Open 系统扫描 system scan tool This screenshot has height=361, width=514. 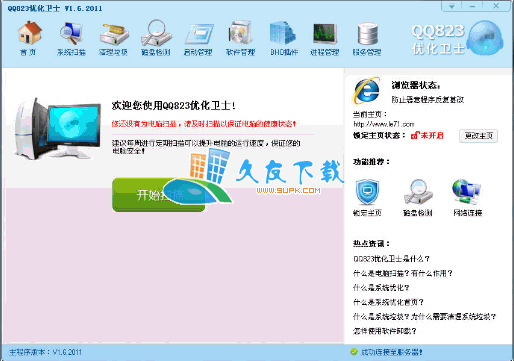point(71,38)
